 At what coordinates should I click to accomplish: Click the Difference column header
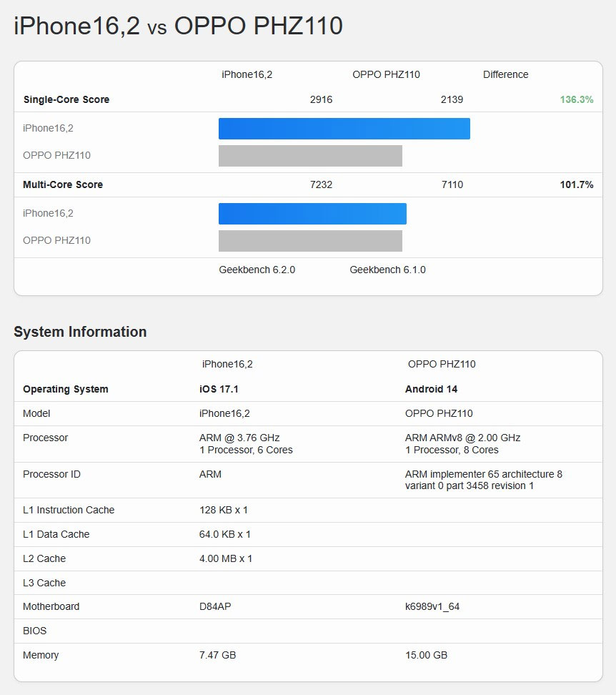pyautogui.click(x=505, y=74)
